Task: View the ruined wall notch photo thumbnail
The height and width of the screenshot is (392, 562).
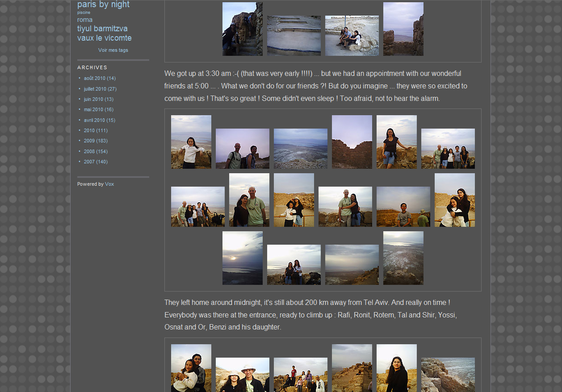Action: point(352,142)
